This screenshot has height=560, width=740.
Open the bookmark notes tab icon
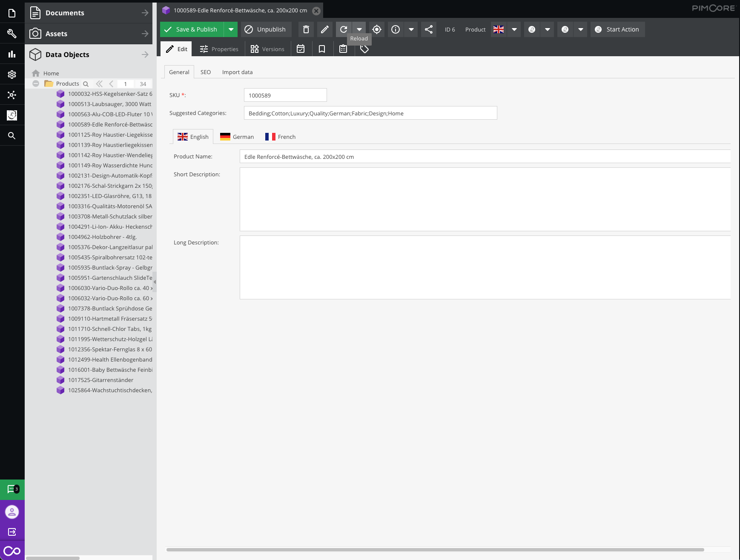click(322, 49)
